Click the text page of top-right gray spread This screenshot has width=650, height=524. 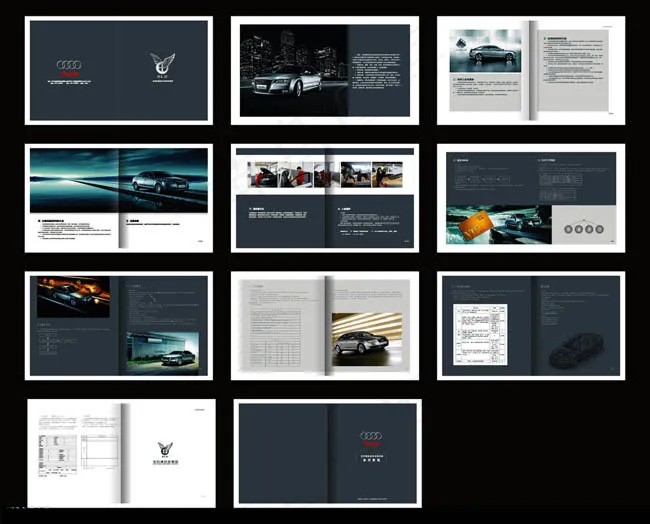(575, 70)
